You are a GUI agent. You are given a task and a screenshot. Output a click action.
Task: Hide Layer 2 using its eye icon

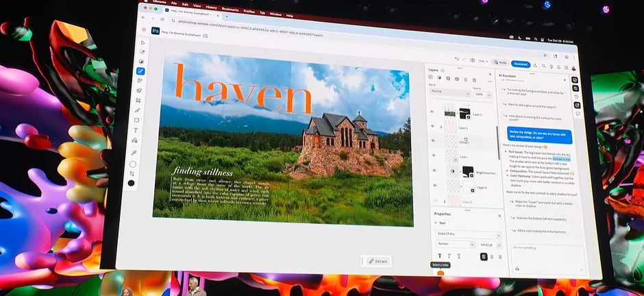[432, 111]
